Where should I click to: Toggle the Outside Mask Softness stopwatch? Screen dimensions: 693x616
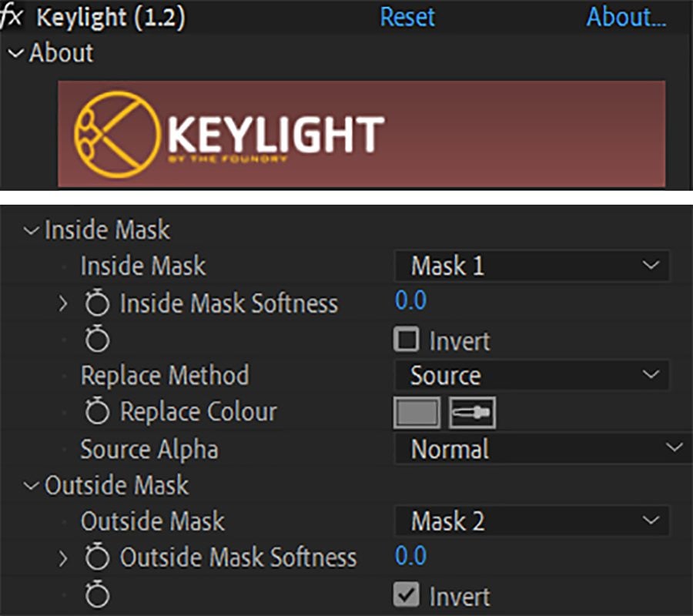click(97, 557)
